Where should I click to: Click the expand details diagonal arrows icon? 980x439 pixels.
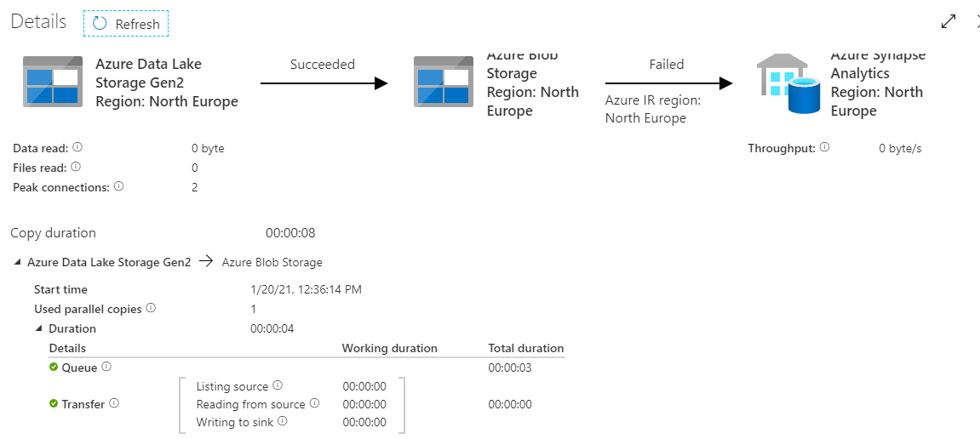[948, 21]
